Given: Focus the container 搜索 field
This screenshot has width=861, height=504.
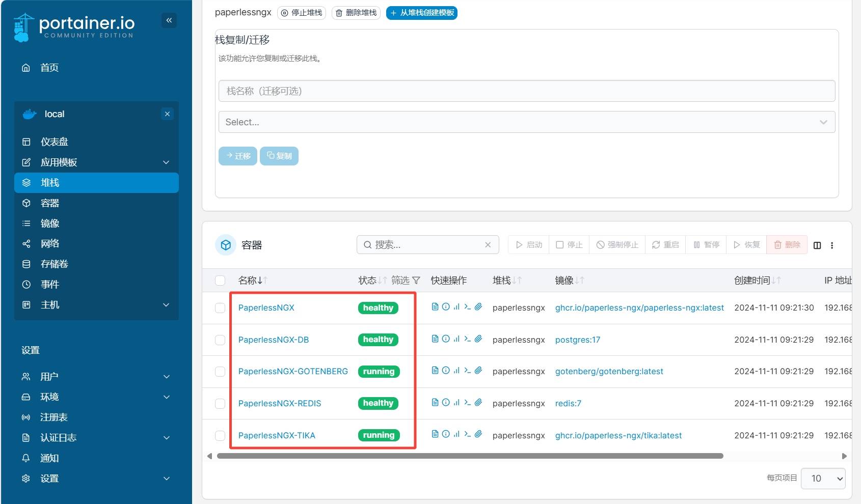Looking at the screenshot, I should tap(428, 245).
